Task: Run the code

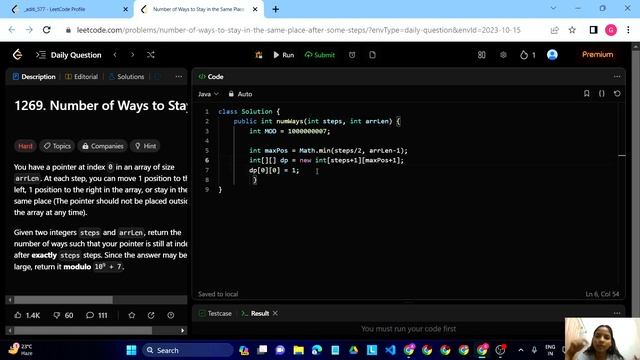Action: pos(284,55)
